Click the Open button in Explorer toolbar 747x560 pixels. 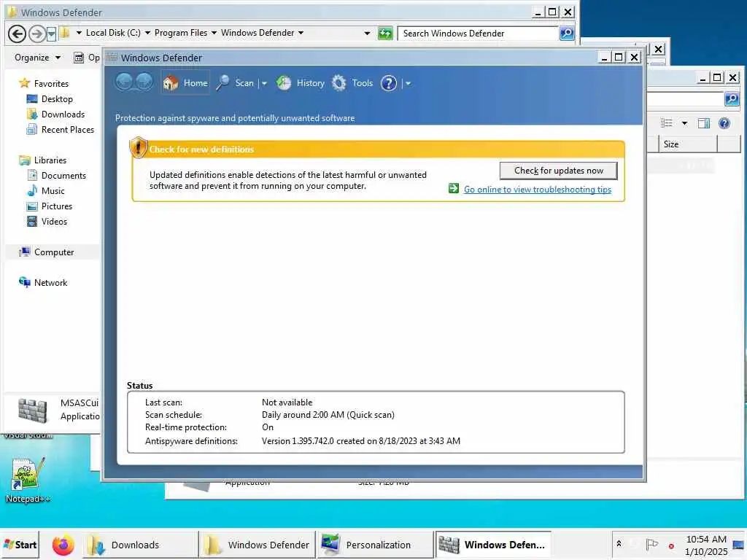(86, 58)
